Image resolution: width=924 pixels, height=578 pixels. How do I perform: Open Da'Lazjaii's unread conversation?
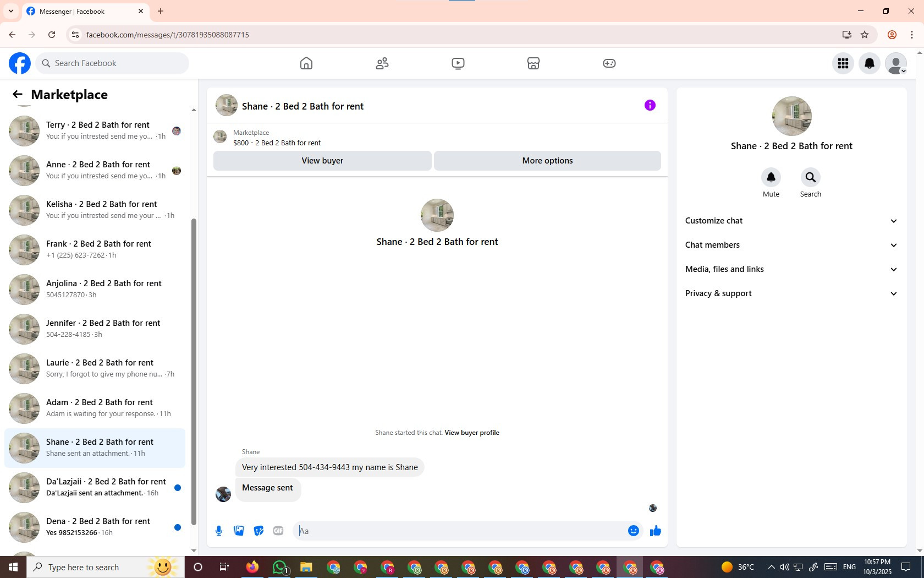95,488
